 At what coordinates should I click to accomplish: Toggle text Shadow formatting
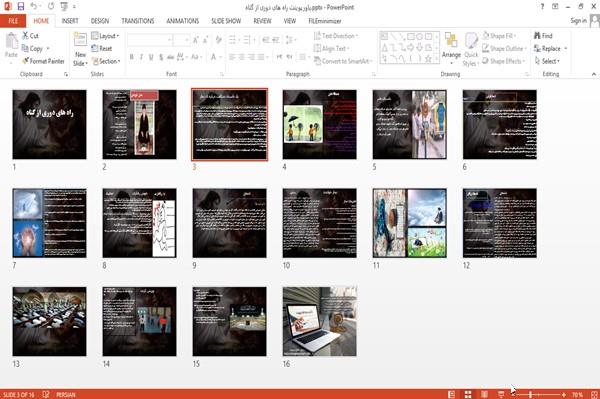(x=161, y=57)
